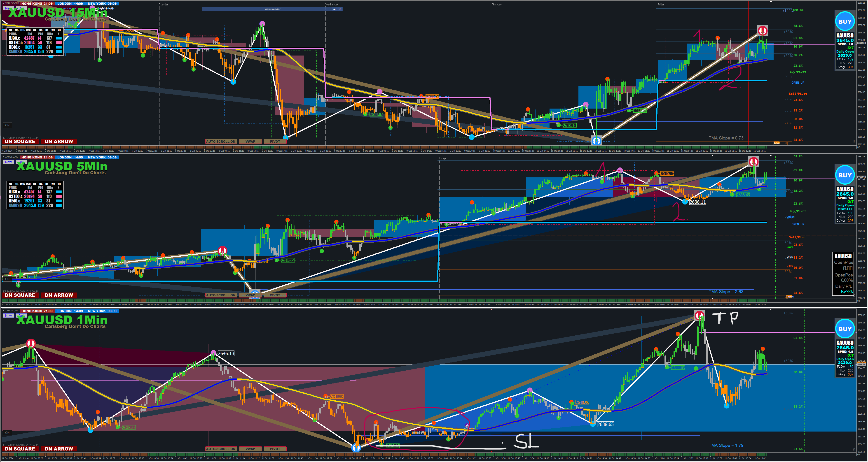Open XAUUSD,M15 chart dropdown triangle
868x462 pixels.
click(3, 3)
